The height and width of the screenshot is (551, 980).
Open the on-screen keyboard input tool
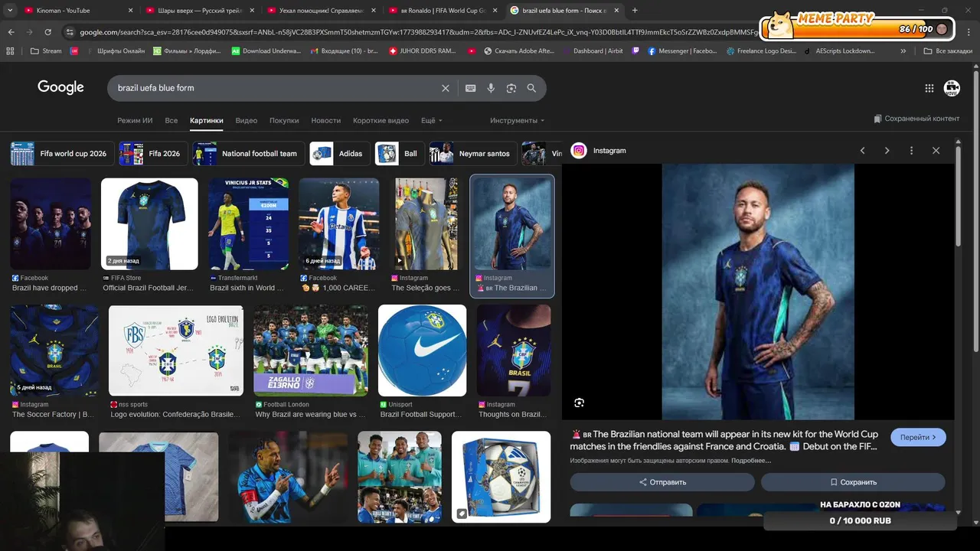tap(471, 88)
